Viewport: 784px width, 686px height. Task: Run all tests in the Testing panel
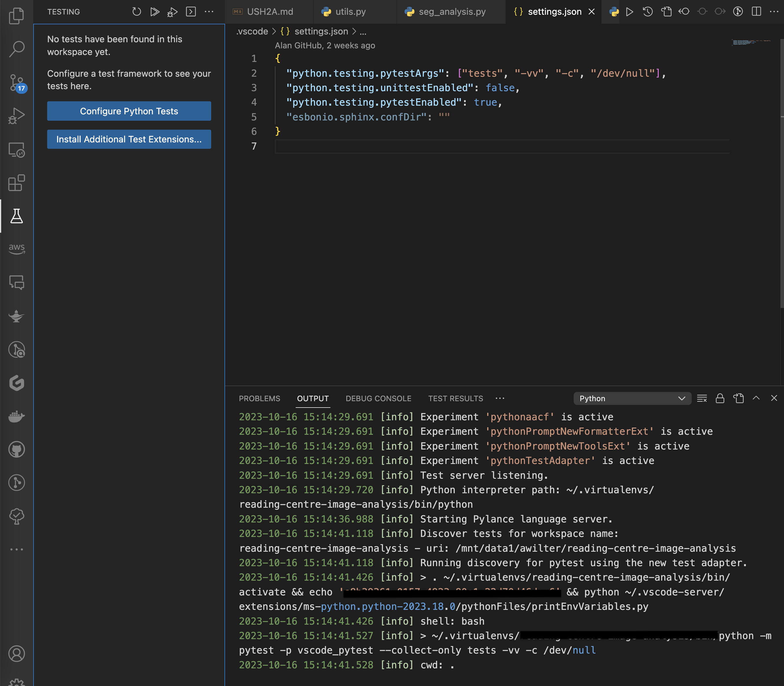(154, 12)
